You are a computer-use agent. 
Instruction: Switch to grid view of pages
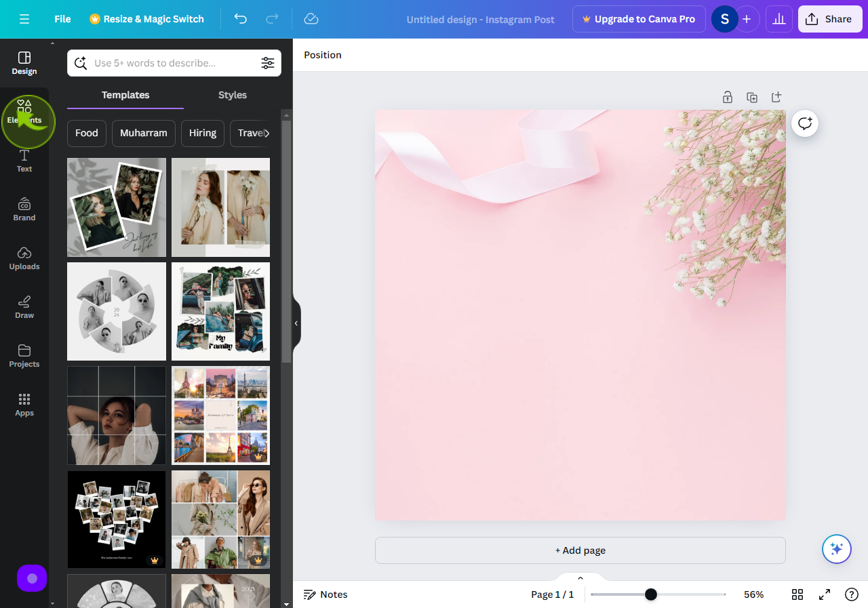pos(797,594)
